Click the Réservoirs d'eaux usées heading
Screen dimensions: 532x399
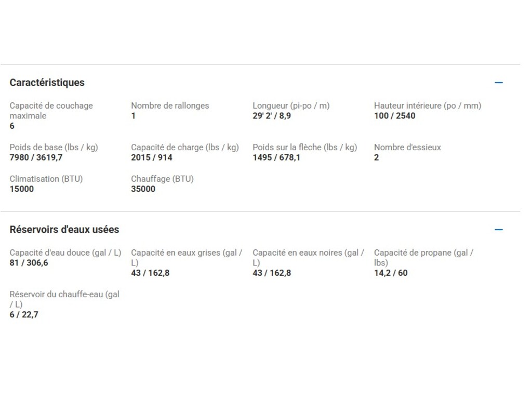pyautogui.click(x=64, y=230)
